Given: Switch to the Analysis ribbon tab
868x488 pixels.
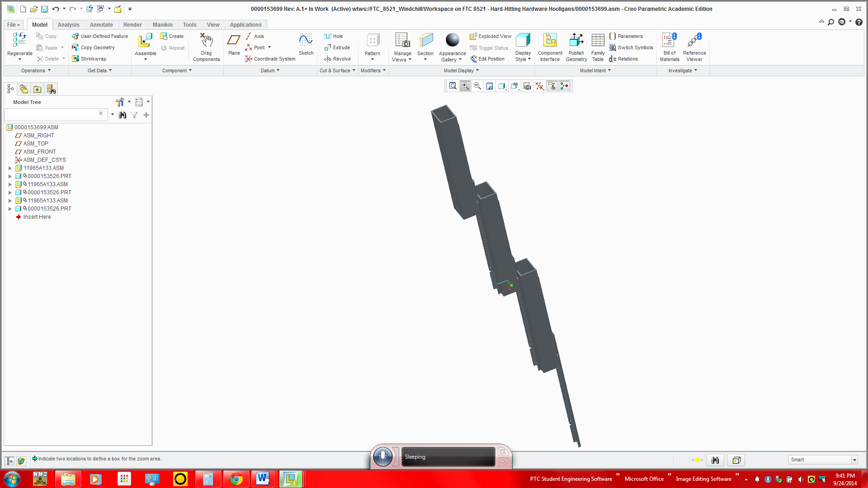Looking at the screenshot, I should (x=68, y=24).
